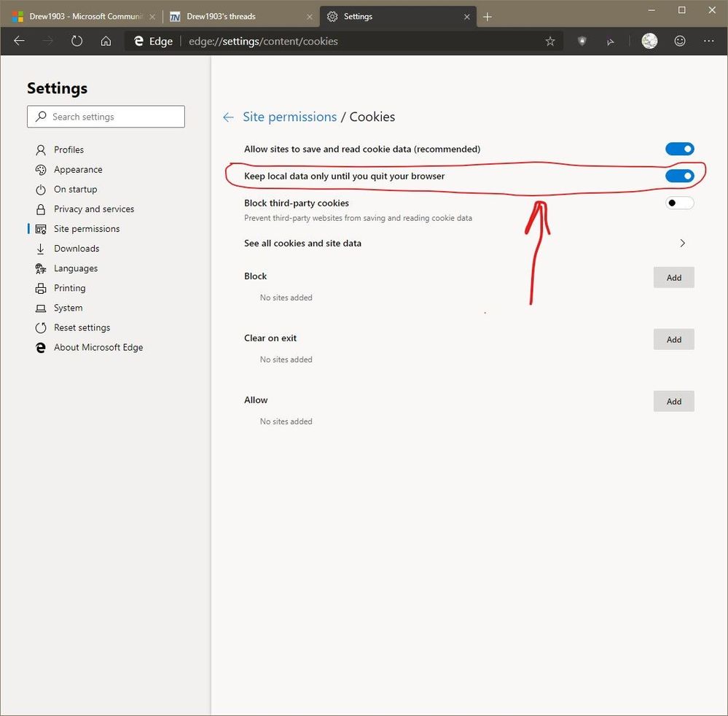Click the Languages icon in sidebar
Viewport: 728px width, 716px height.
tap(41, 268)
